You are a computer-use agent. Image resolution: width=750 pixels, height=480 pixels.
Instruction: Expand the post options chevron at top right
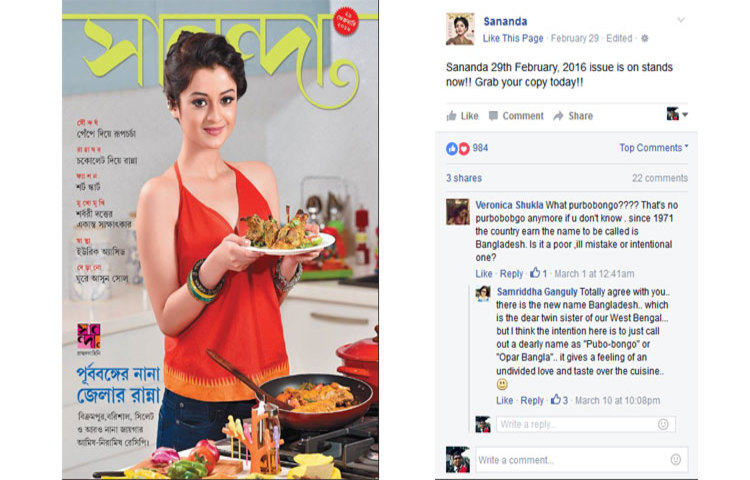pyautogui.click(x=681, y=20)
